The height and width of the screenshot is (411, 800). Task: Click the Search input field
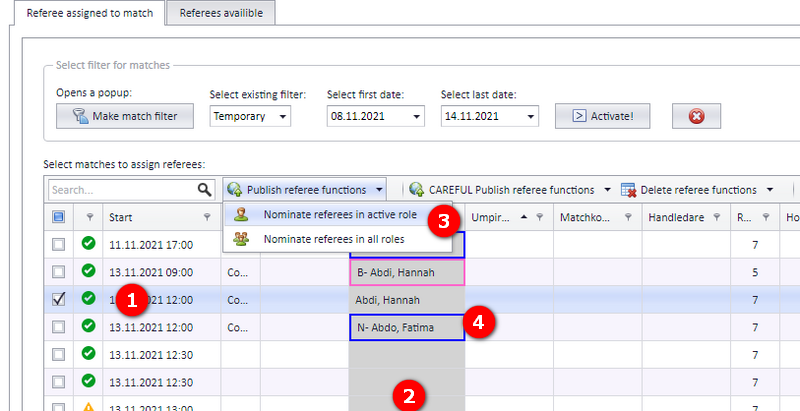click(x=123, y=190)
